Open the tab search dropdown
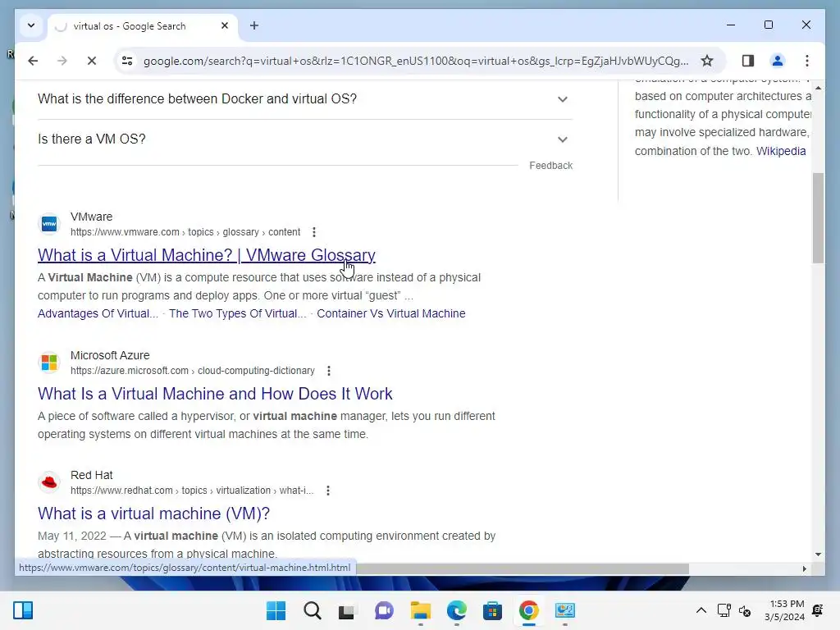840x630 pixels. [x=31, y=25]
